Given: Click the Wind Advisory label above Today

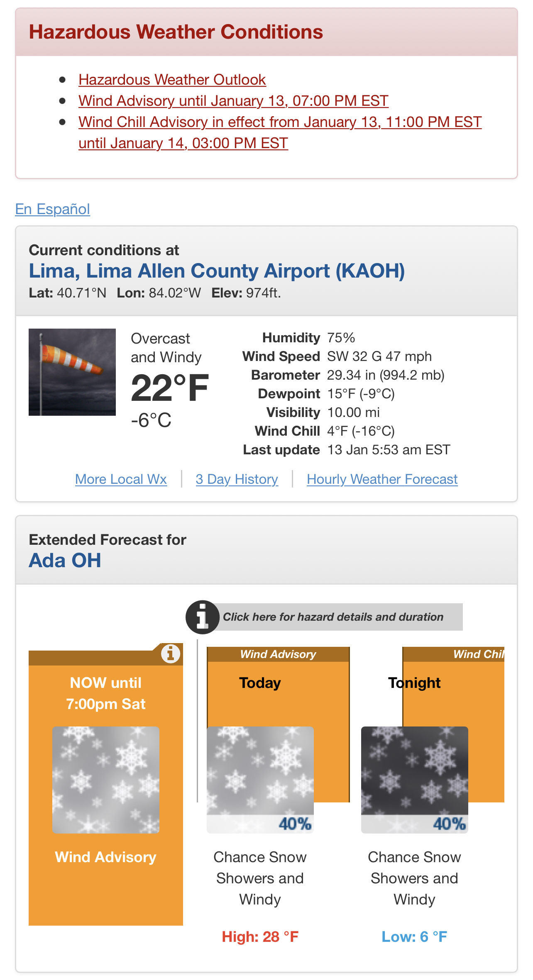Looking at the screenshot, I should (x=278, y=654).
